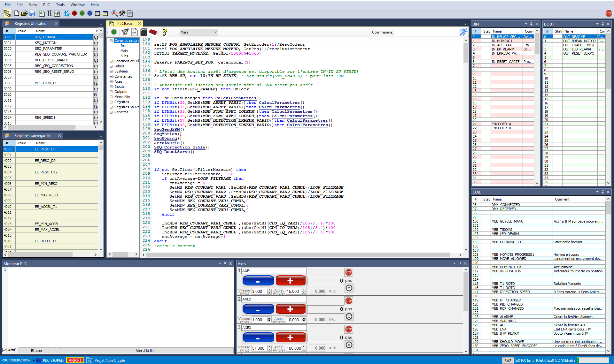
Task: Select the SEQ_MOTION register row
Action: pyautogui.click(x=51, y=43)
